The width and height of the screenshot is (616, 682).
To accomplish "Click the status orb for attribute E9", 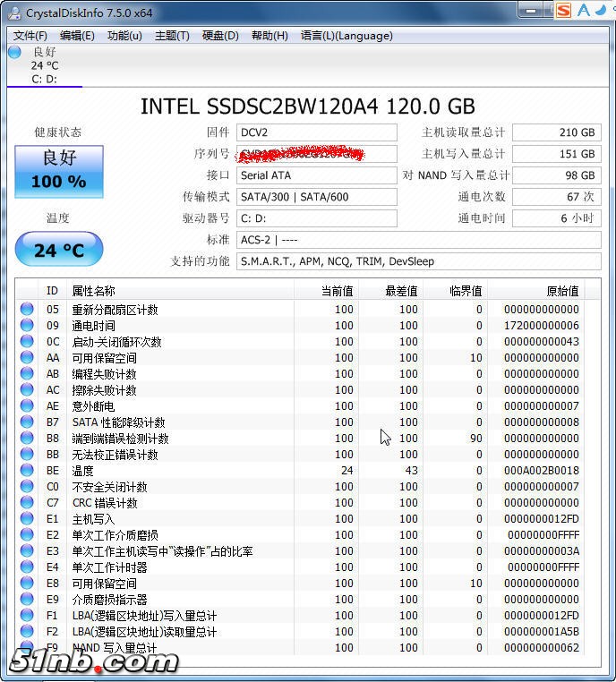I will [27, 600].
